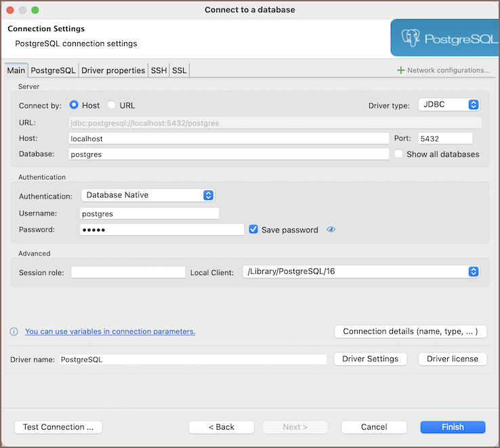Go to the SSL tab
Screen dimensions: 500x448
[x=179, y=70]
